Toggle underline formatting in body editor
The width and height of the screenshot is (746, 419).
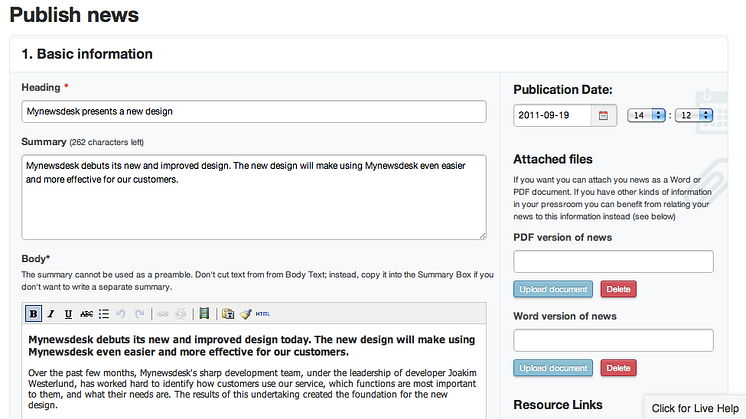[69, 314]
